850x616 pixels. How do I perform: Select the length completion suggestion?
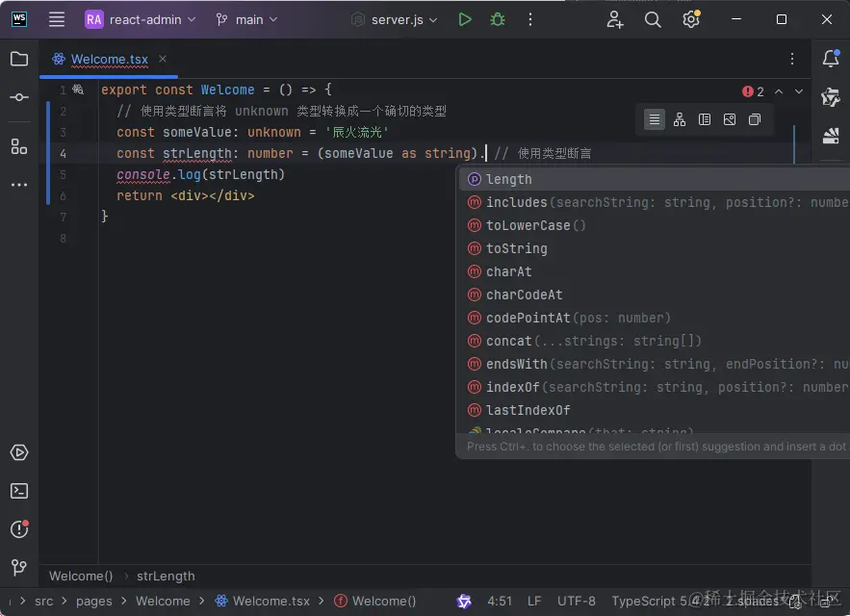click(x=655, y=179)
